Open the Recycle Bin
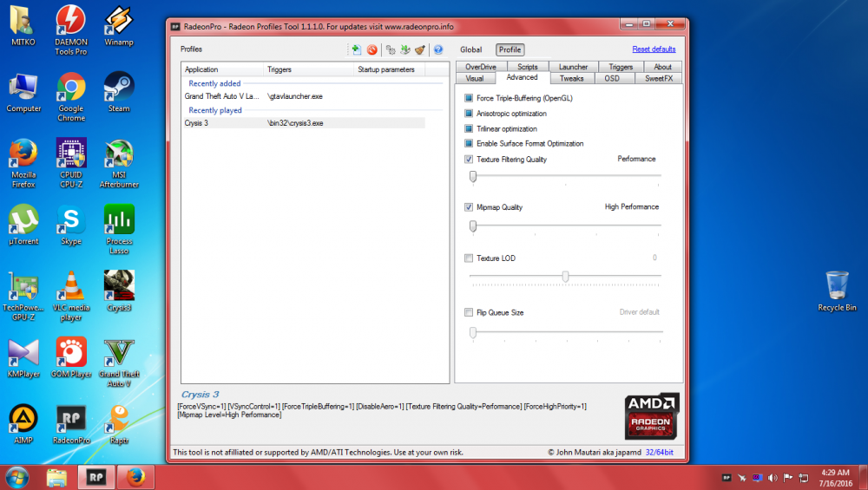Image resolution: width=868 pixels, height=490 pixels. tap(837, 291)
